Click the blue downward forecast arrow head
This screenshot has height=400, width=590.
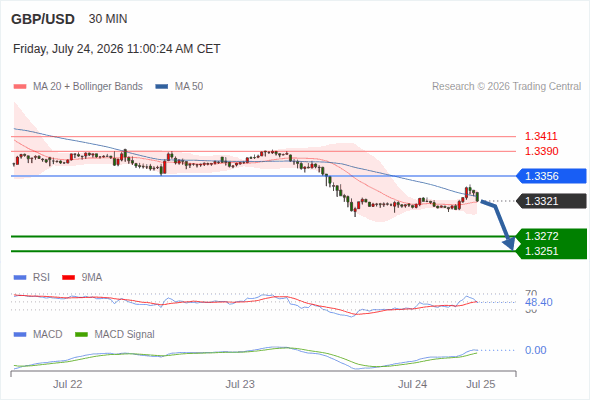[509, 243]
